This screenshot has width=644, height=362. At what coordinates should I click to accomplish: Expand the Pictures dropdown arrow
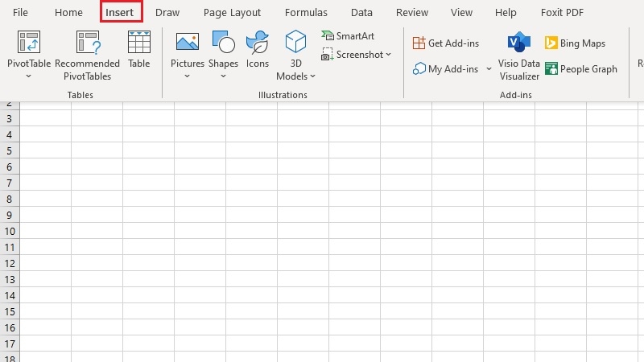(x=187, y=76)
